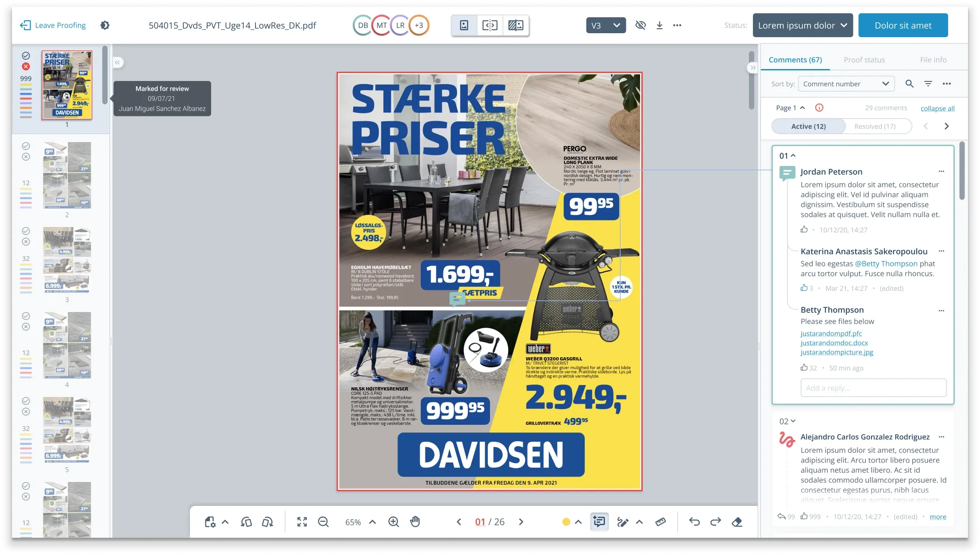Screen dimensions: 980x555
Task: Show Resolved (17) comments
Action: [x=875, y=126]
